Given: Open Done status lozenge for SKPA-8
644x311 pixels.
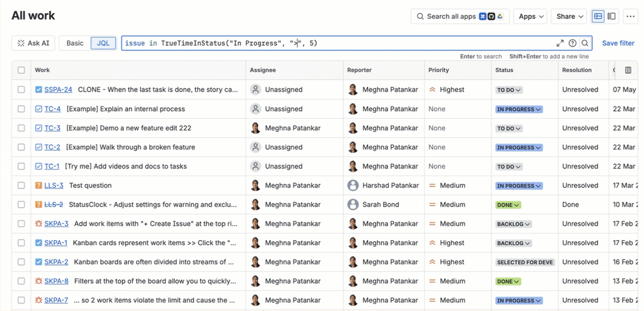Looking at the screenshot, I should (508, 281).
